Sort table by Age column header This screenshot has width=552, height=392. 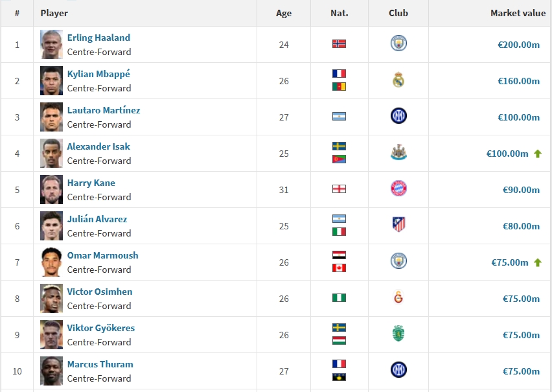pos(284,13)
